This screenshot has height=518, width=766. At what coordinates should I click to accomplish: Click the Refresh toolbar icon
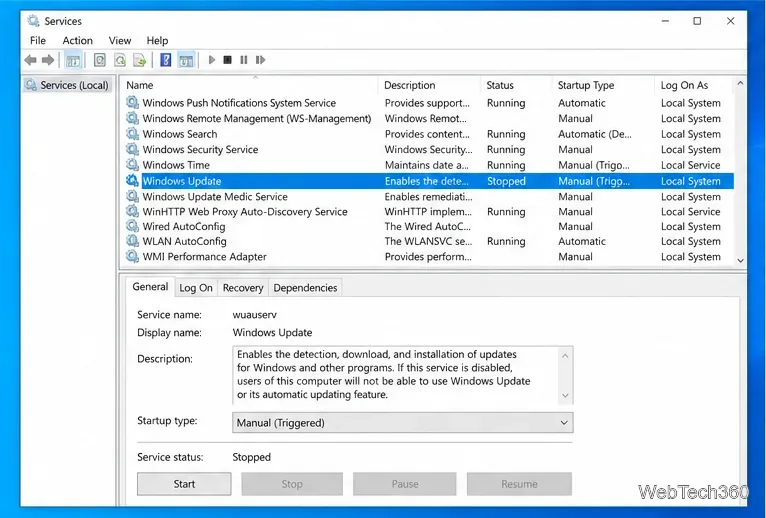(120, 60)
